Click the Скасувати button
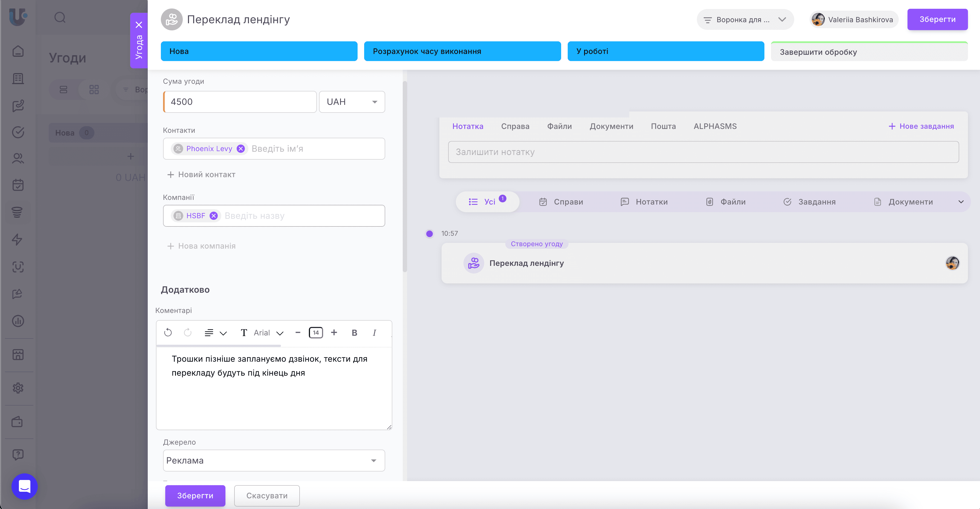Viewport: 980px width, 509px height. pyautogui.click(x=267, y=495)
